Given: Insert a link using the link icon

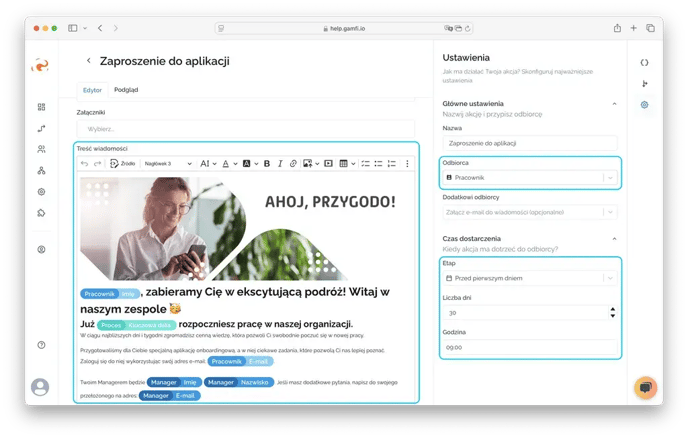Looking at the screenshot, I should 293,163.
